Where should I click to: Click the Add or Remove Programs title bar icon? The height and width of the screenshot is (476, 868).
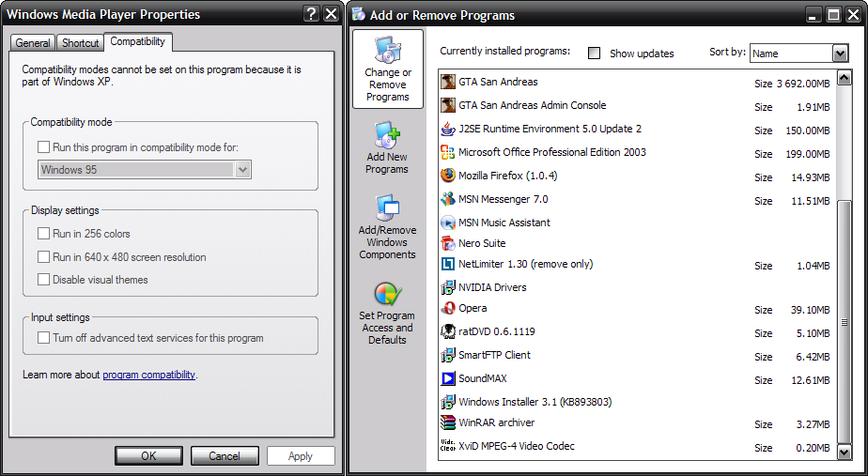pyautogui.click(x=359, y=14)
